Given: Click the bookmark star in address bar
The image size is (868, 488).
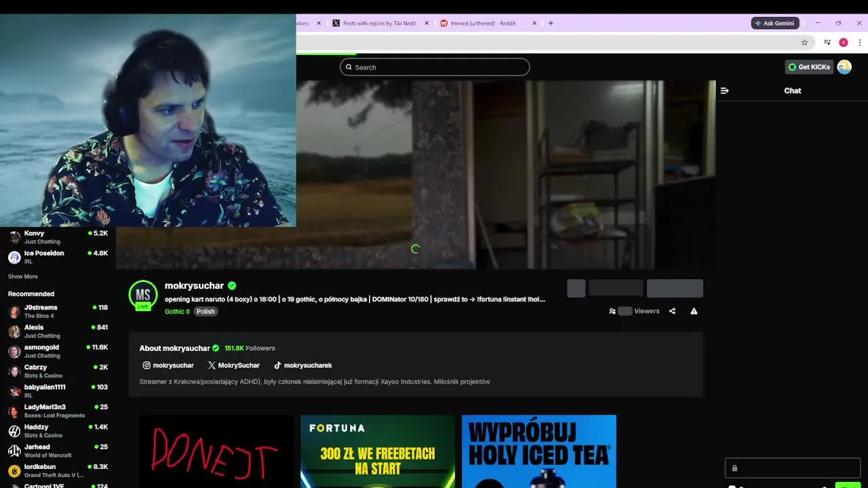Looking at the screenshot, I should click(804, 42).
